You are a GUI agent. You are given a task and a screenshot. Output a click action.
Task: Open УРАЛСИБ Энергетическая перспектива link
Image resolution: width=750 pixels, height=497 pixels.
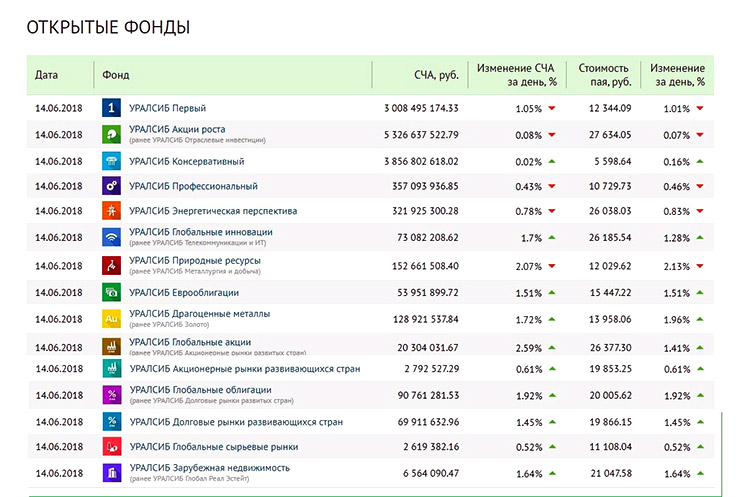coord(213,211)
